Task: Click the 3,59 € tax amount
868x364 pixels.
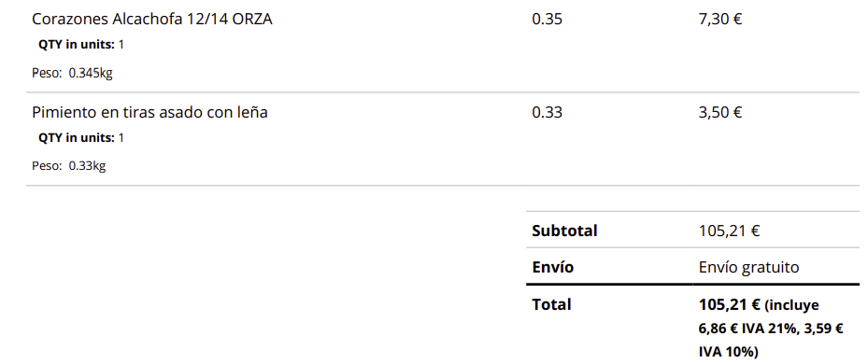Action: tap(822, 329)
